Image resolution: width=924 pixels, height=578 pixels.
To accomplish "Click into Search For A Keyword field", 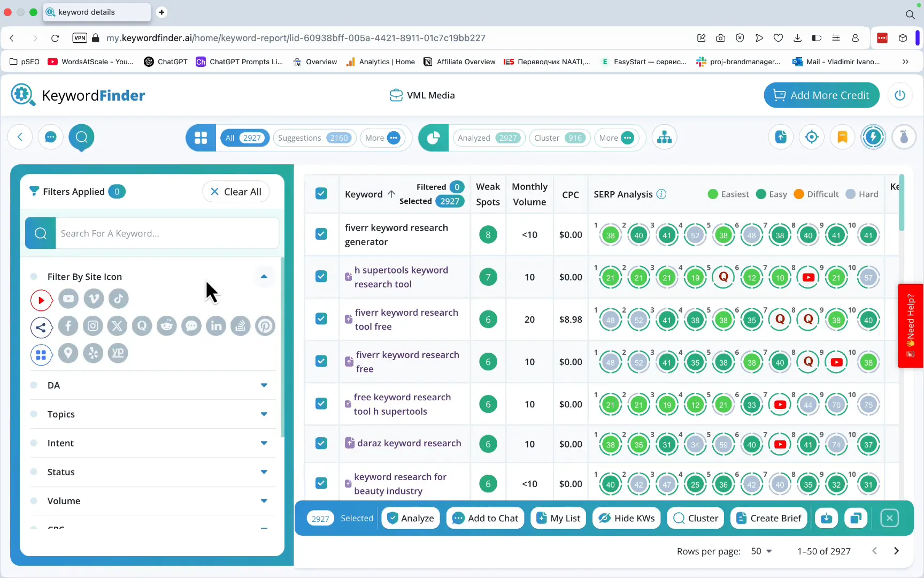I will tap(167, 233).
